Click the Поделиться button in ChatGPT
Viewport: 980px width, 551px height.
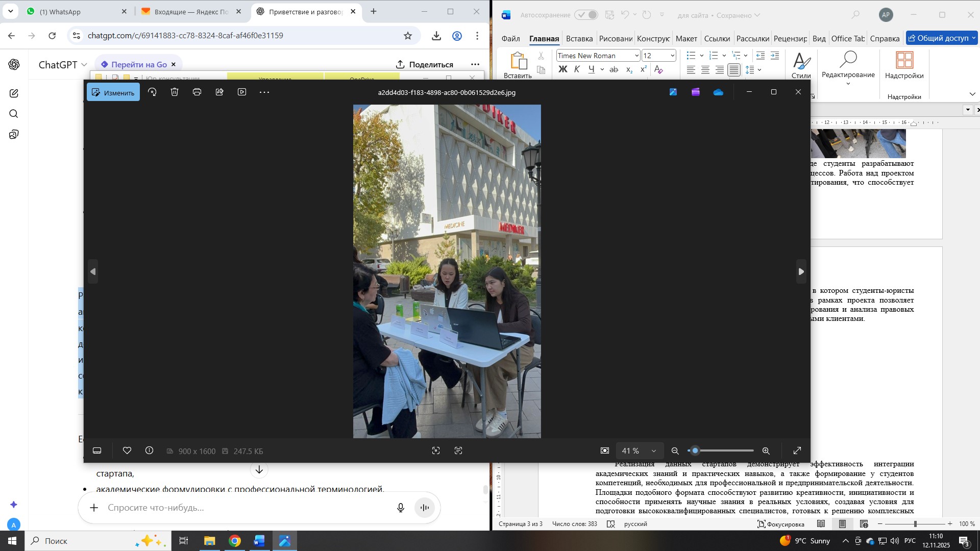click(x=425, y=65)
